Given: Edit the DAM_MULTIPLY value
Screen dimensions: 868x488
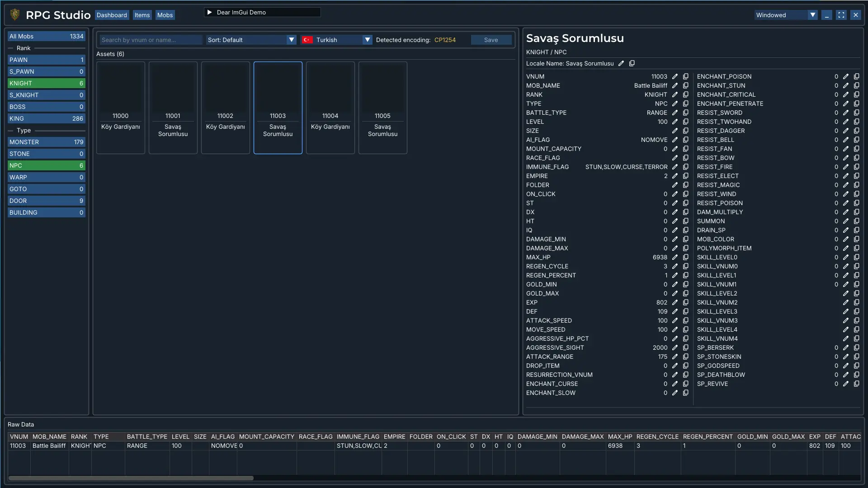Looking at the screenshot, I should (846, 212).
